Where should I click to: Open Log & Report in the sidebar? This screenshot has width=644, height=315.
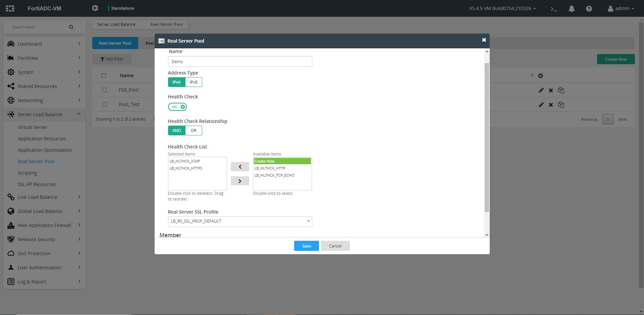[32, 281]
